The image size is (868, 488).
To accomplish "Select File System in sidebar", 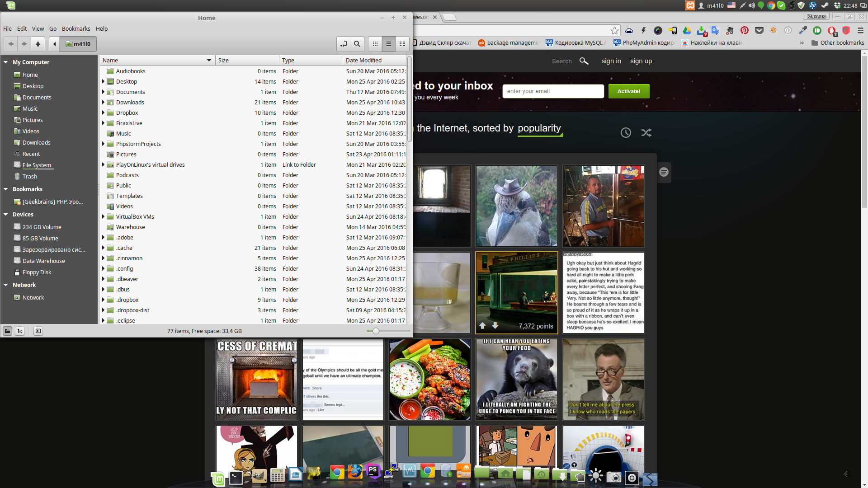I will pyautogui.click(x=37, y=165).
